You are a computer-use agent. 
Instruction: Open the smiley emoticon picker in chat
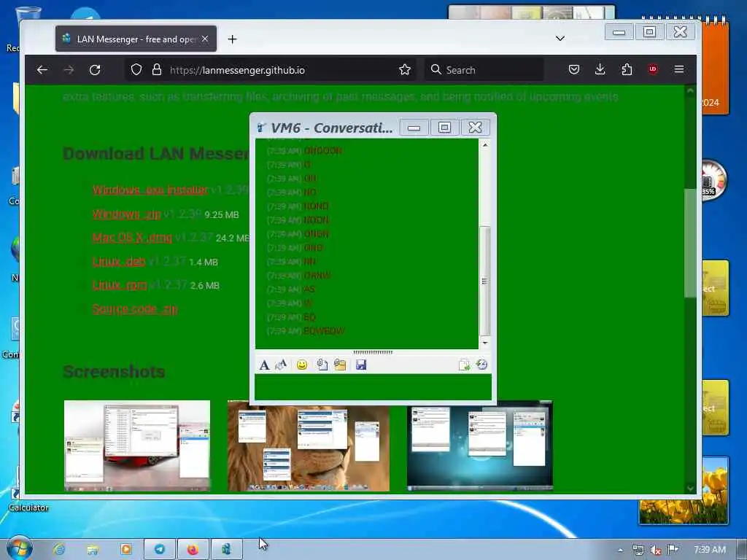[x=301, y=365]
